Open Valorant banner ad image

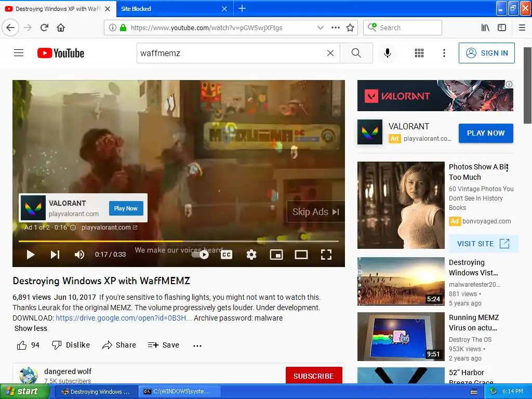tap(435, 96)
